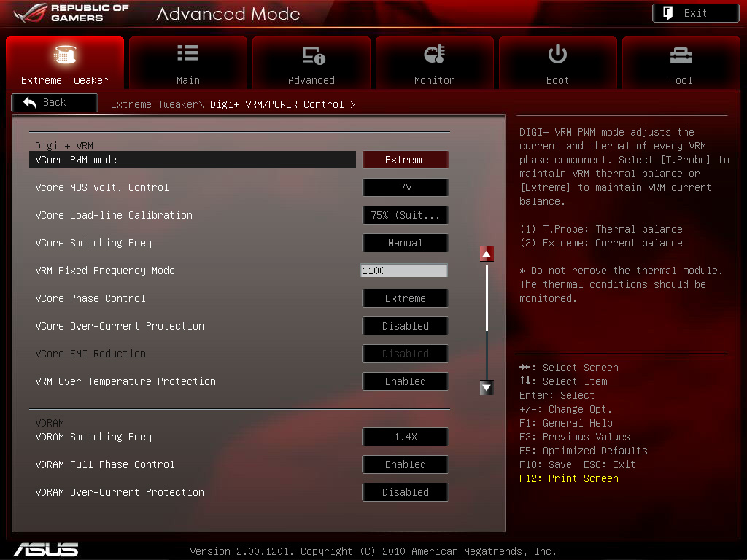Click the scroll down arrow icon
747x560 pixels.
[487, 388]
